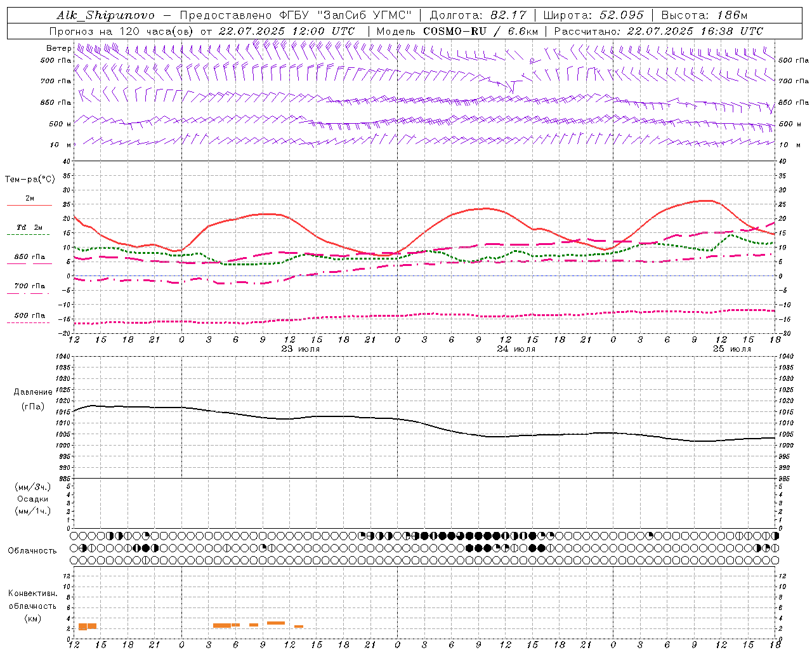Click the black pressure curve
The height and width of the screenshot is (650, 812).
pyautogui.click(x=425, y=424)
